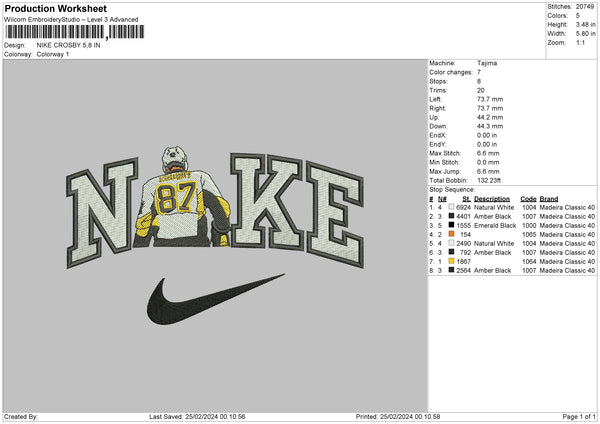Click the 'EndX:' label
The width and height of the screenshot is (600, 424).
[438, 135]
